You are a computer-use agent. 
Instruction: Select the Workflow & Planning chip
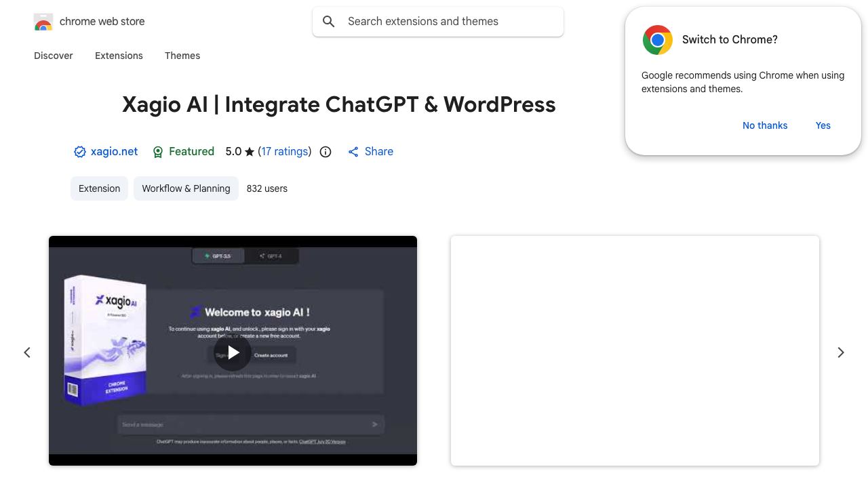pos(186,188)
